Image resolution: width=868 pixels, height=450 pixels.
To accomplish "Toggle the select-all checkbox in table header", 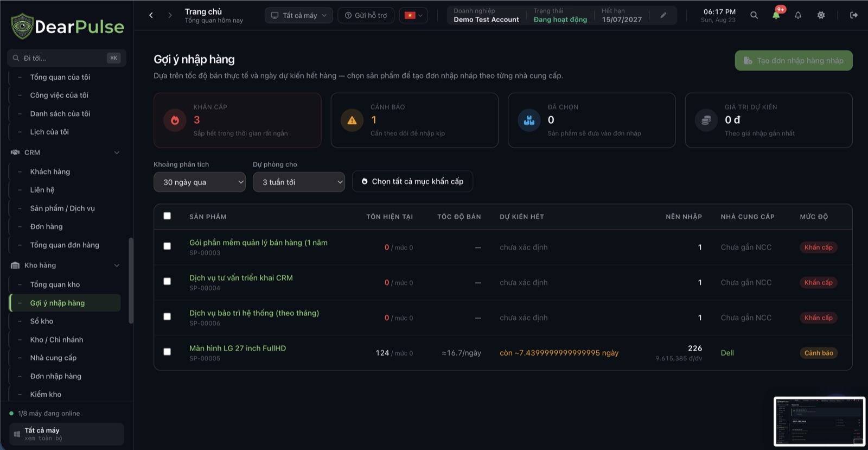I will coord(167,216).
